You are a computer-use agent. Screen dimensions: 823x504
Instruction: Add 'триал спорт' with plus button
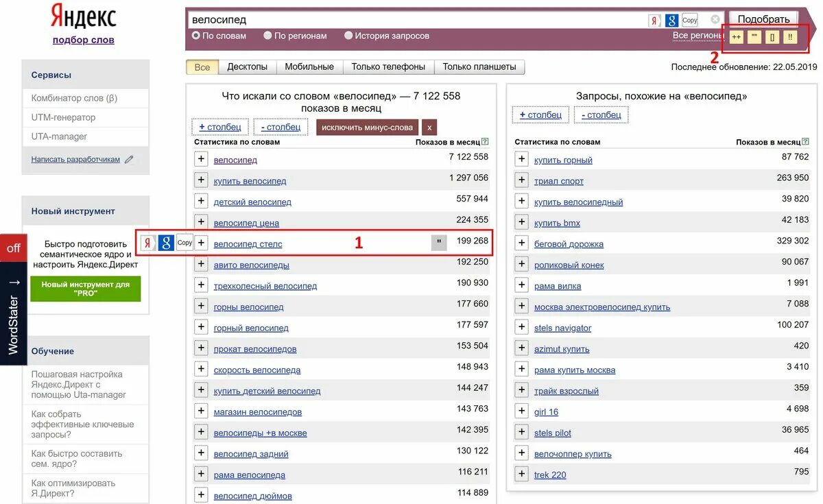click(522, 180)
